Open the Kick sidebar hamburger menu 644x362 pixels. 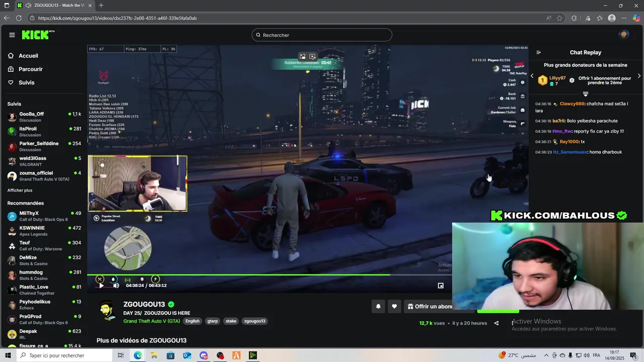(x=12, y=35)
